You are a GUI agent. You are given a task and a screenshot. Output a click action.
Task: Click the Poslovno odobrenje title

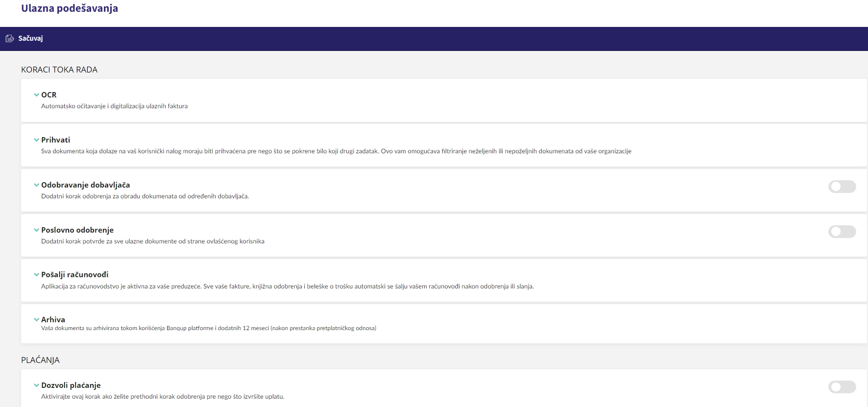click(x=77, y=230)
